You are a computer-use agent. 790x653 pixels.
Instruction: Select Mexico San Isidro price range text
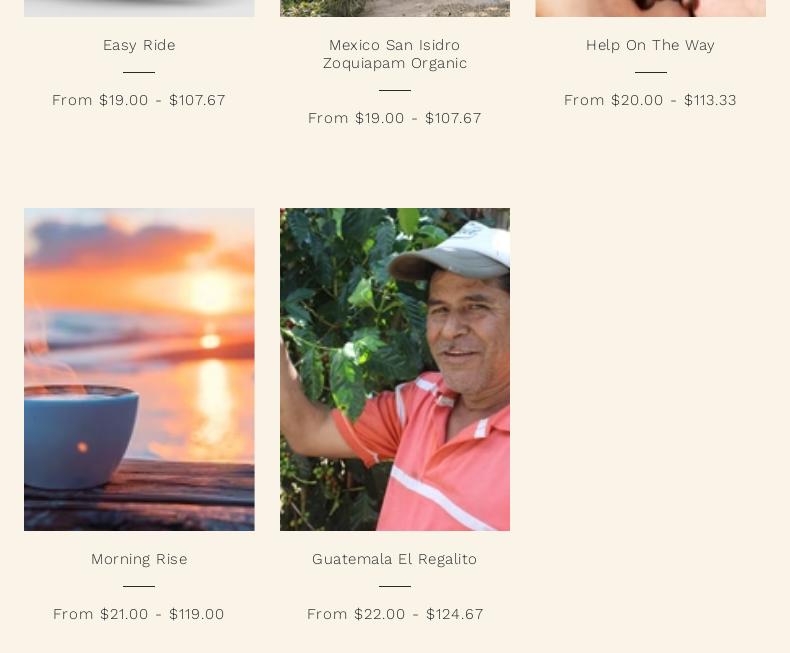click(394, 118)
